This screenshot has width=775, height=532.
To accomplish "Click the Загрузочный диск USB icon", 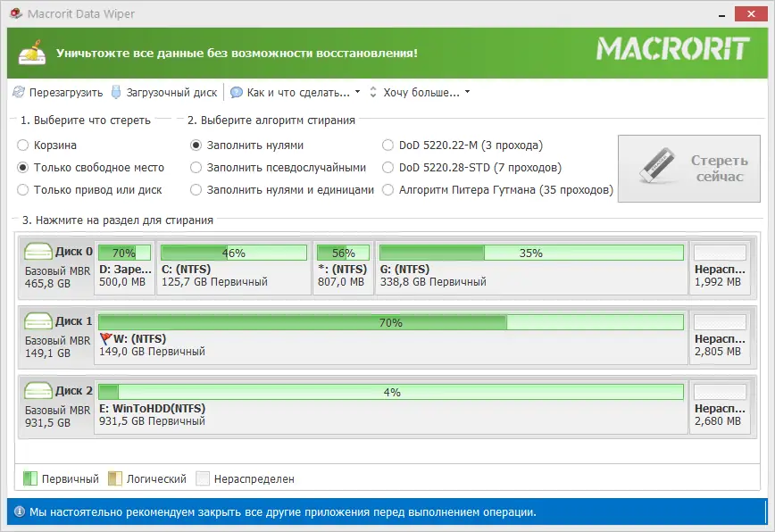I will point(116,92).
